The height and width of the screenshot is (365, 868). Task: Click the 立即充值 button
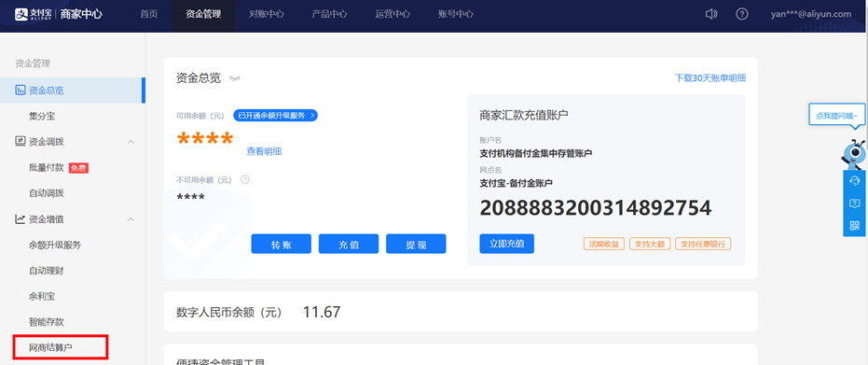(506, 243)
